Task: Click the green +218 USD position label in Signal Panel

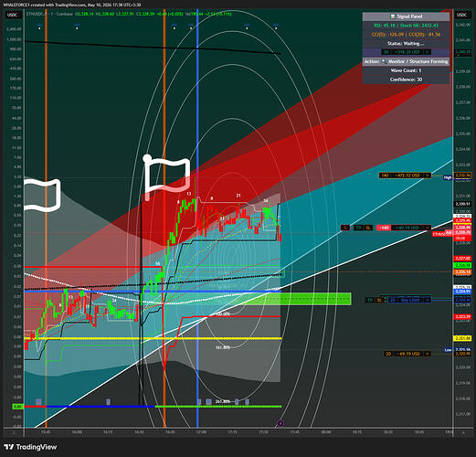Action: coord(406,52)
